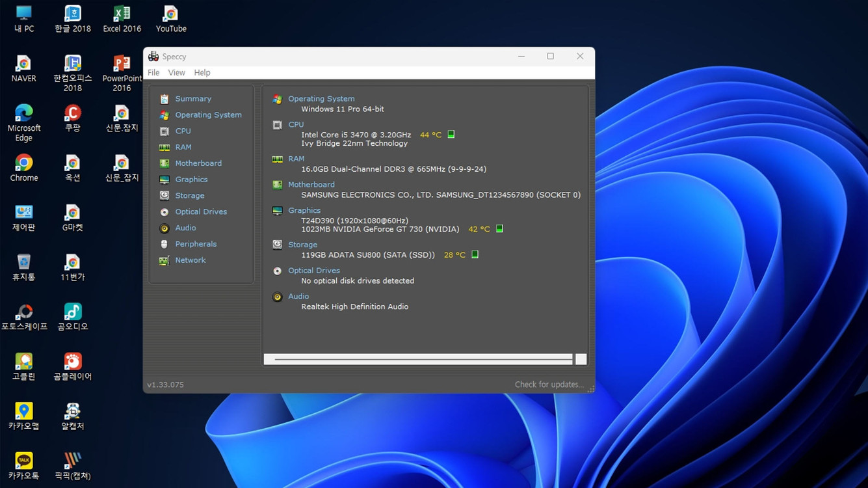Click the SSD temperature indicator next to 28 °C

click(x=475, y=254)
